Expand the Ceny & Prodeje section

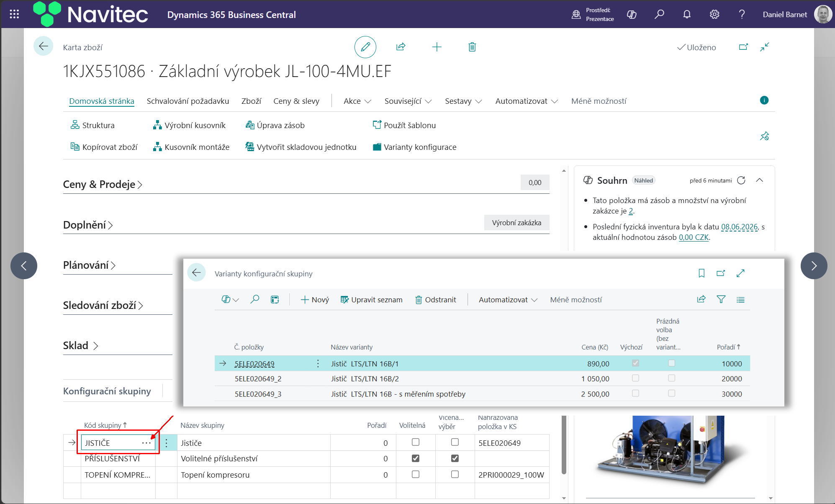click(103, 184)
